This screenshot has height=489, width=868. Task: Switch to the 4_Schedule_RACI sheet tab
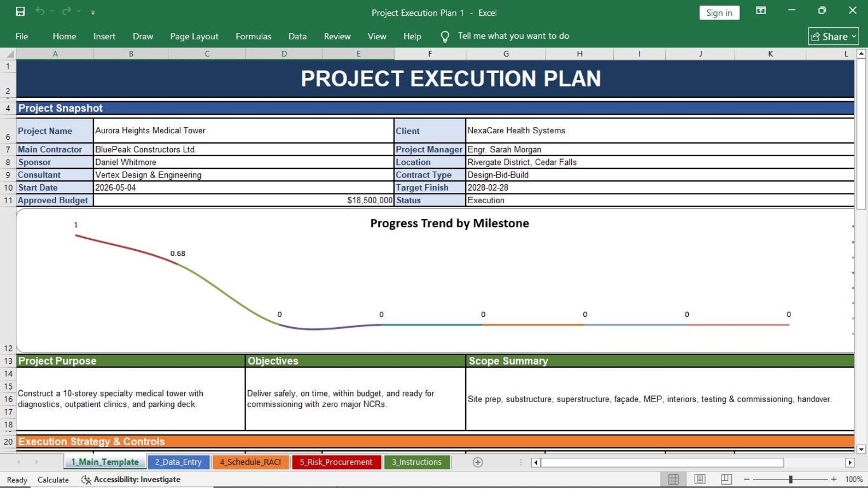click(x=250, y=462)
